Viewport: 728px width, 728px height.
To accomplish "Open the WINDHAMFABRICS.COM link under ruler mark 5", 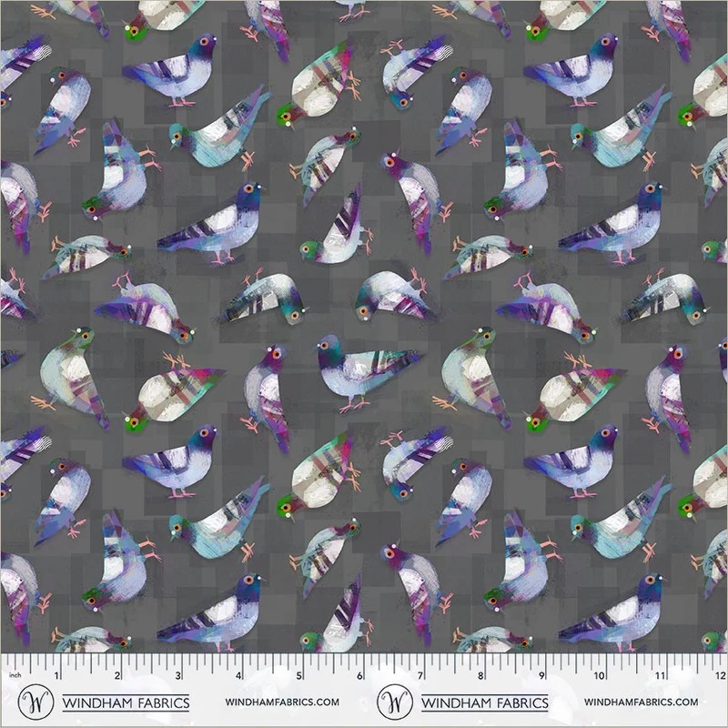I will (x=282, y=702).
